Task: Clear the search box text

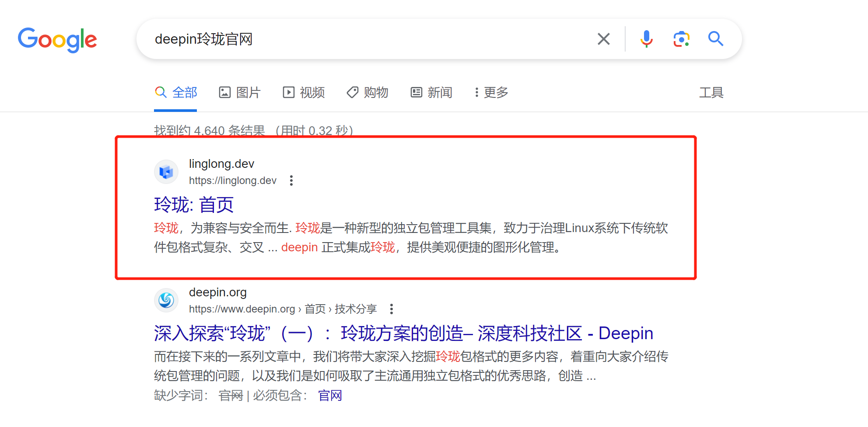Action: (x=604, y=39)
